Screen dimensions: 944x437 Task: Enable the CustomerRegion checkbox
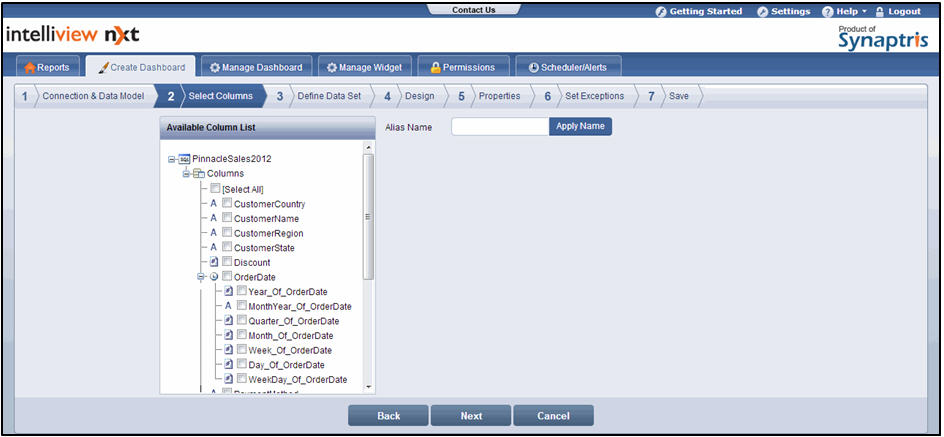click(227, 232)
